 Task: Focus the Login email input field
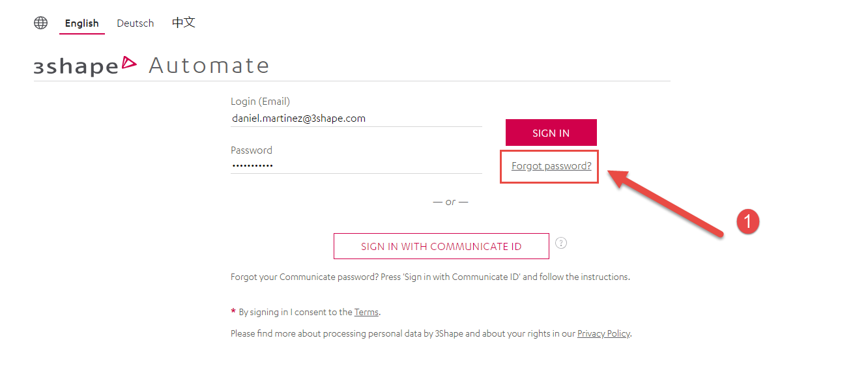click(356, 119)
